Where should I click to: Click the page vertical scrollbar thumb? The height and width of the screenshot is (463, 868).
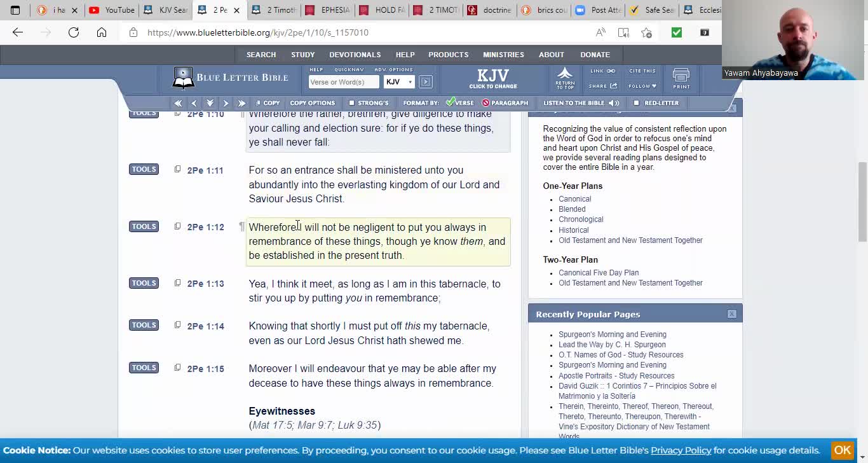[862, 202]
